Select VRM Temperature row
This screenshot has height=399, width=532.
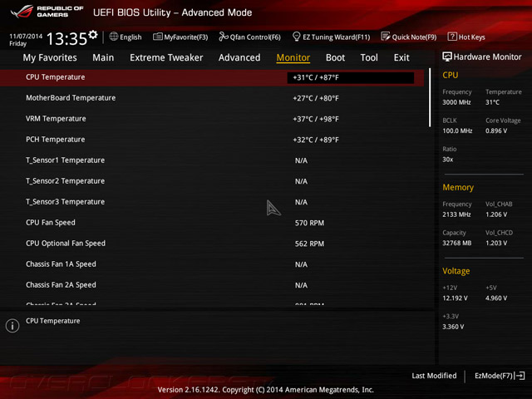(x=212, y=119)
